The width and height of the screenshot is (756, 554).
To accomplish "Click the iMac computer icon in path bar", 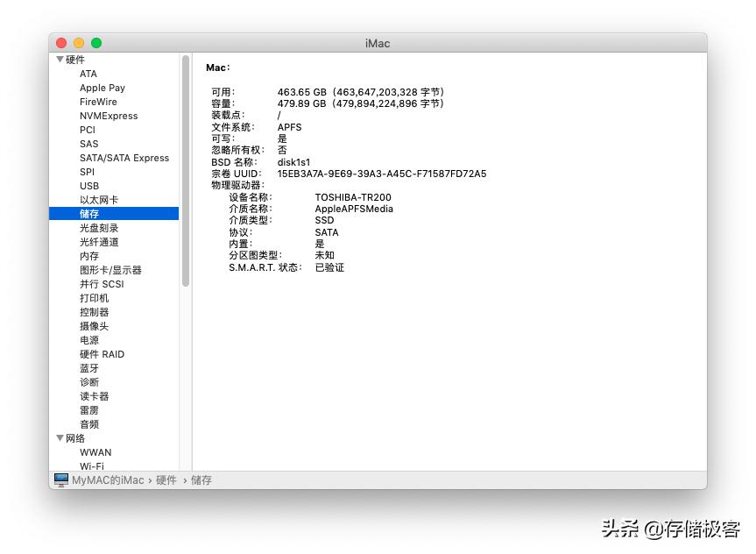I will (x=61, y=479).
